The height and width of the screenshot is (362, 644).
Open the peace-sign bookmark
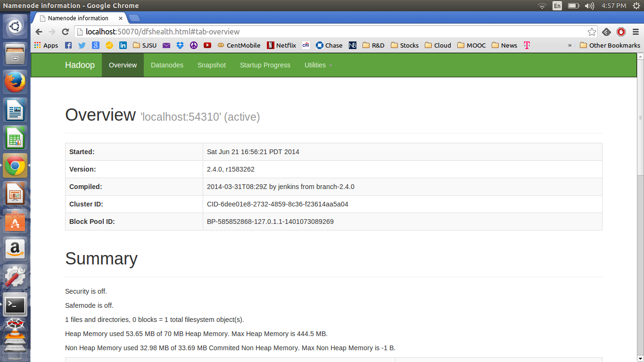[194, 45]
